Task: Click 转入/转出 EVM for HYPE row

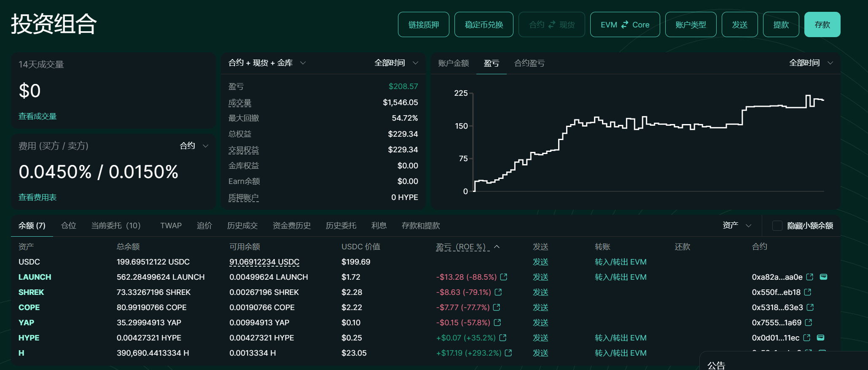Action: pyautogui.click(x=621, y=338)
